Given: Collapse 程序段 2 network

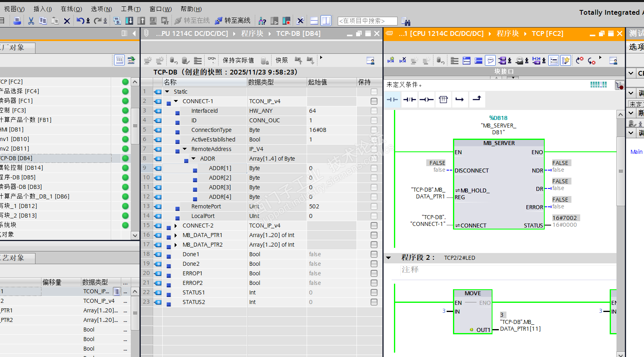Looking at the screenshot, I should pos(388,258).
